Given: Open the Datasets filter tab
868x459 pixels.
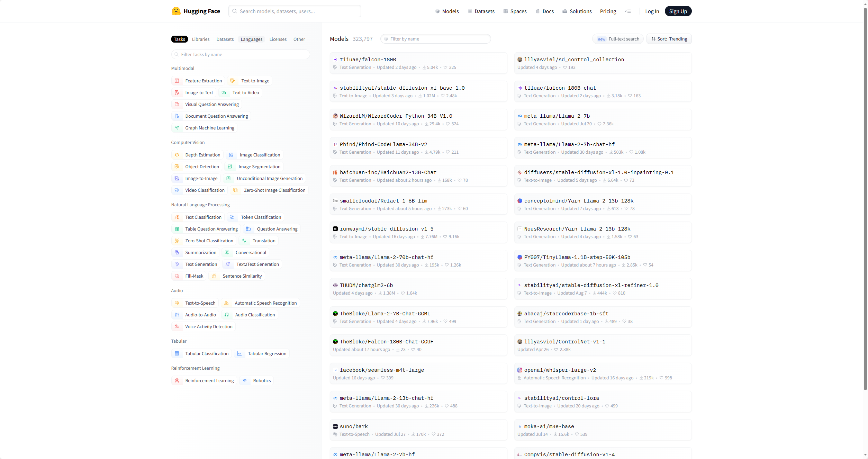Looking at the screenshot, I should [x=225, y=39].
